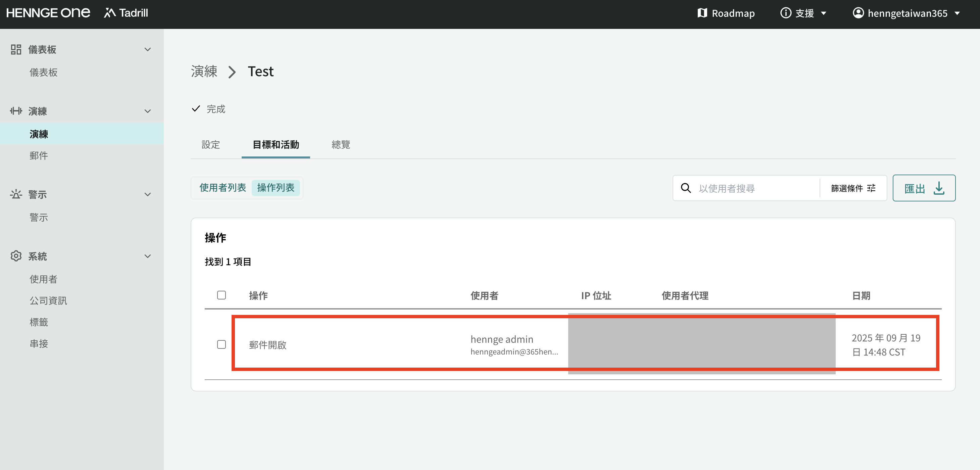This screenshot has height=470, width=980.
Task: Click the search magnifier icon
Action: 686,188
